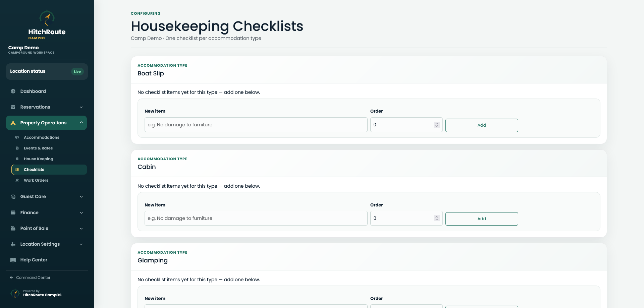
Task: Expand the Location Settings chevron
Action: click(81, 244)
